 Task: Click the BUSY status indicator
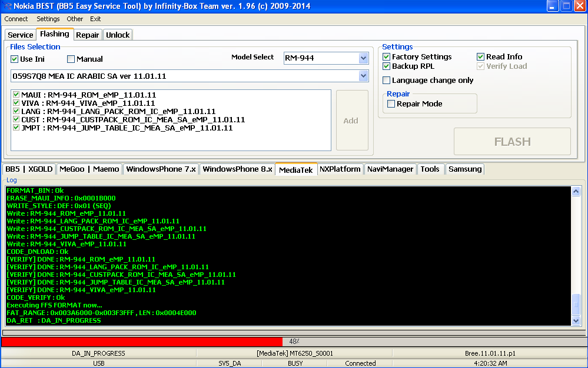pos(295,363)
